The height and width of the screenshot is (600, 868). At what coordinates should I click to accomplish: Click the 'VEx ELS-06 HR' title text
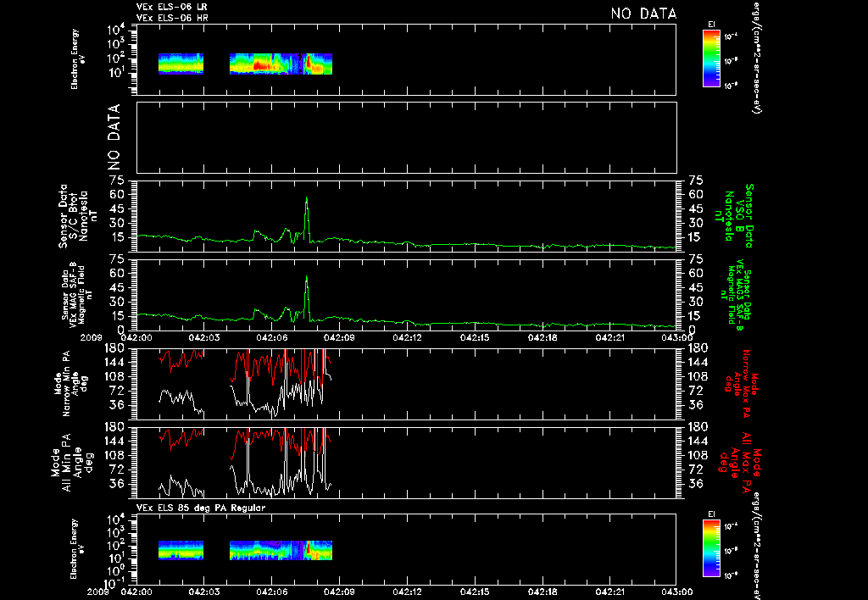172,19
